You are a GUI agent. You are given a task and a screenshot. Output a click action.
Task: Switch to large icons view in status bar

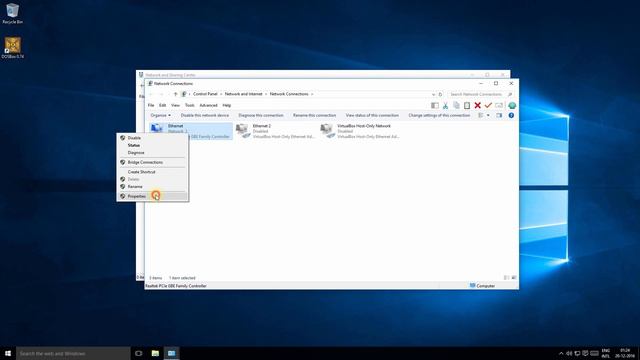[x=514, y=278]
